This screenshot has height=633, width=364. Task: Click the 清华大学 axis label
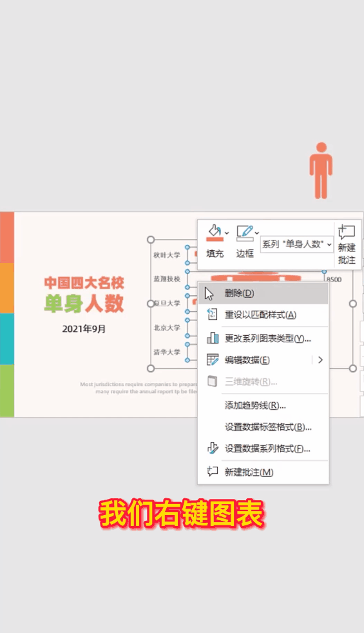click(167, 352)
